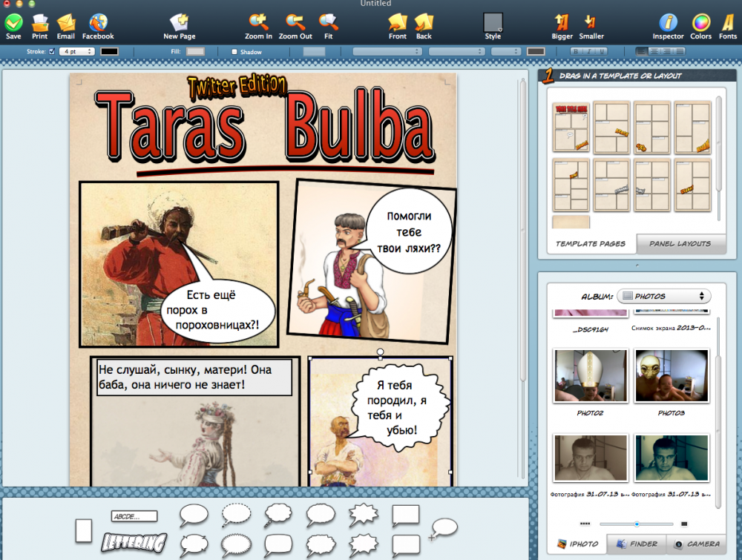
Task: Pick the Lettering element in the bottom tray
Action: pos(134,542)
